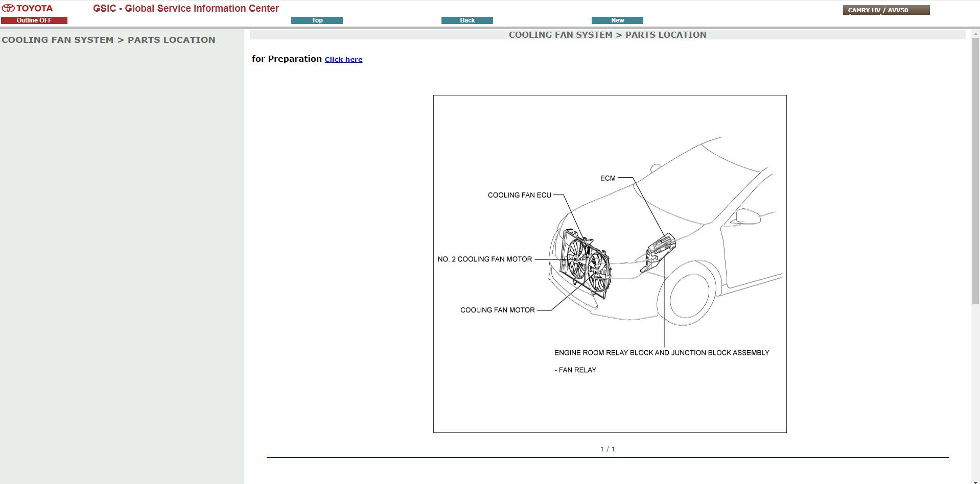Click the '- FAN RELAY' label
Image resolution: width=980 pixels, height=484 pixels.
pyautogui.click(x=575, y=370)
